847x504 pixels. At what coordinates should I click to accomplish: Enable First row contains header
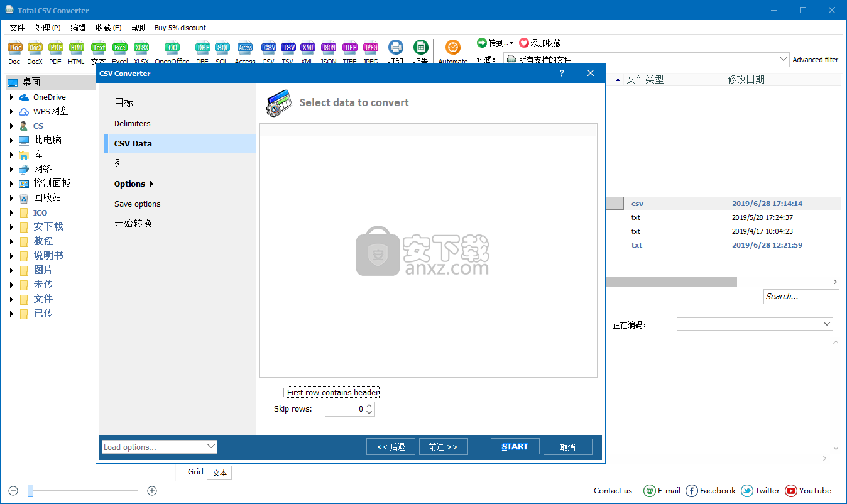pyautogui.click(x=280, y=392)
